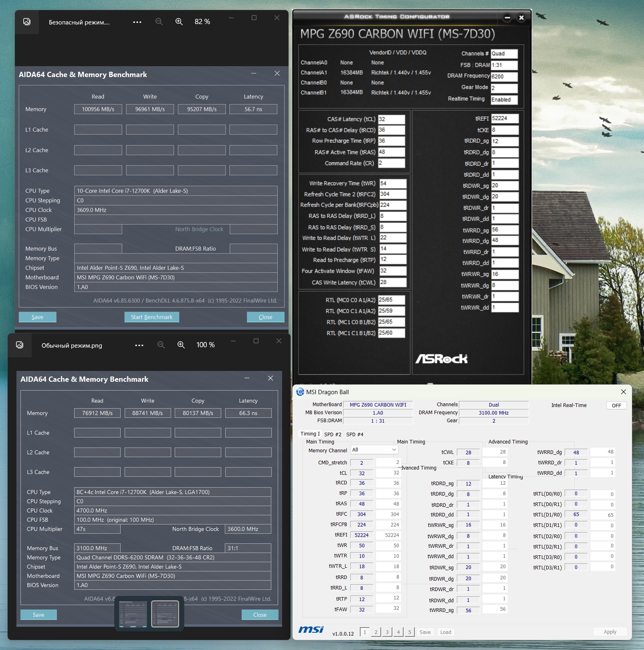Minimize the ASRock Timing Configurator window
This screenshot has height=650, width=644.
(x=507, y=18)
